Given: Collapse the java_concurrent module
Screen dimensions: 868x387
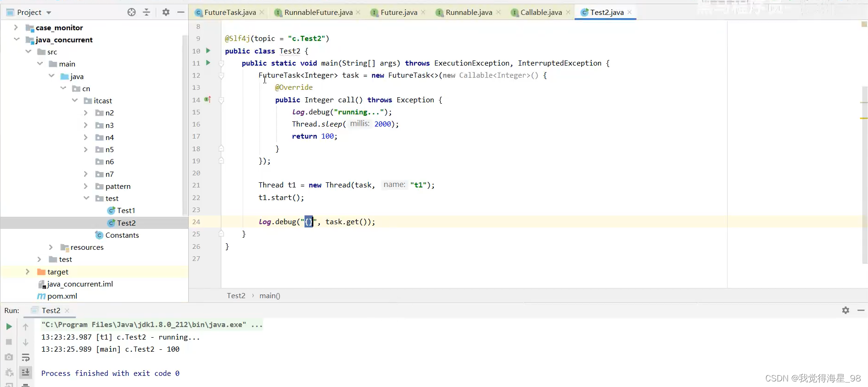Looking at the screenshot, I should tap(16, 40).
